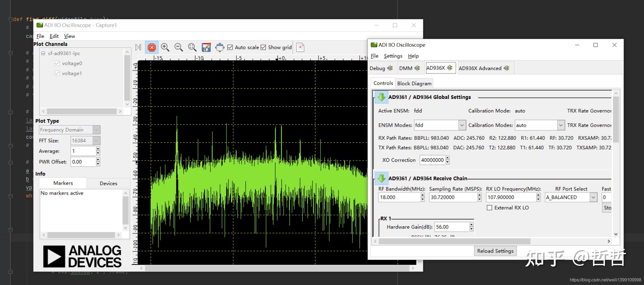Enable External RX LO checkbox

tap(490, 208)
